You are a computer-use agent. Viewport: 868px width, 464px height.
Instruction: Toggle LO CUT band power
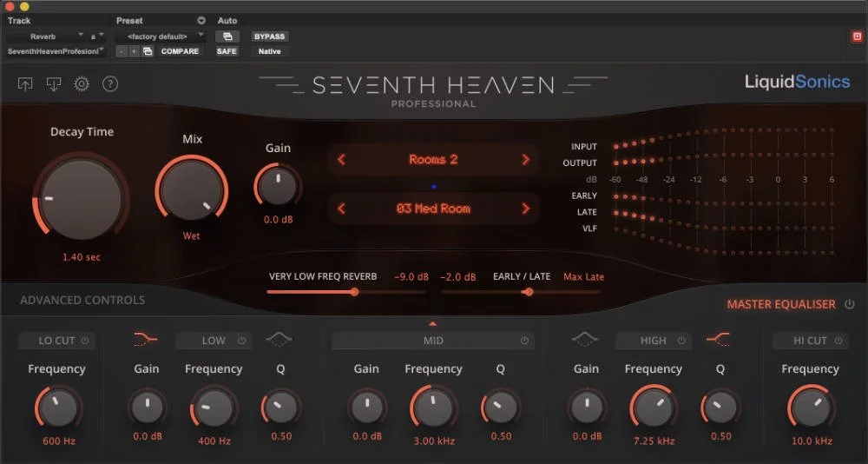[x=85, y=341]
